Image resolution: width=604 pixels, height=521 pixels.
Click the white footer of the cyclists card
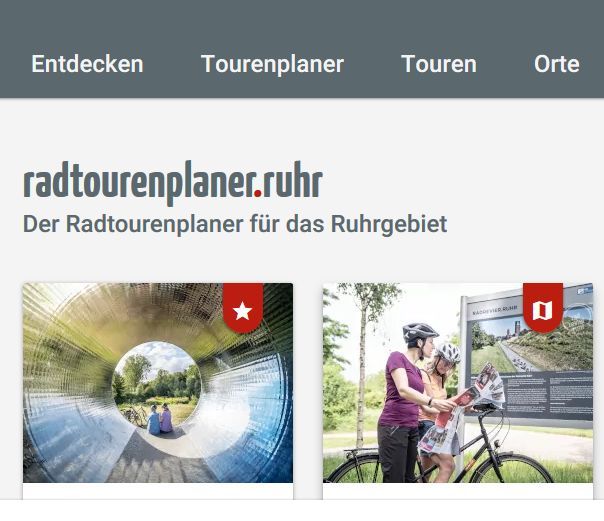coord(458,491)
